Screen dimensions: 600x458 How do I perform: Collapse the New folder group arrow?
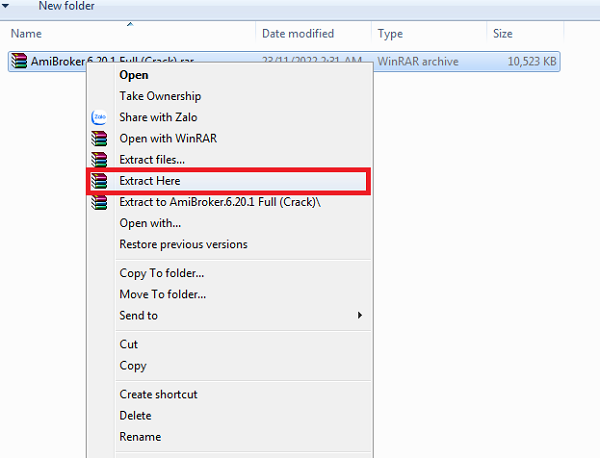pos(5,6)
